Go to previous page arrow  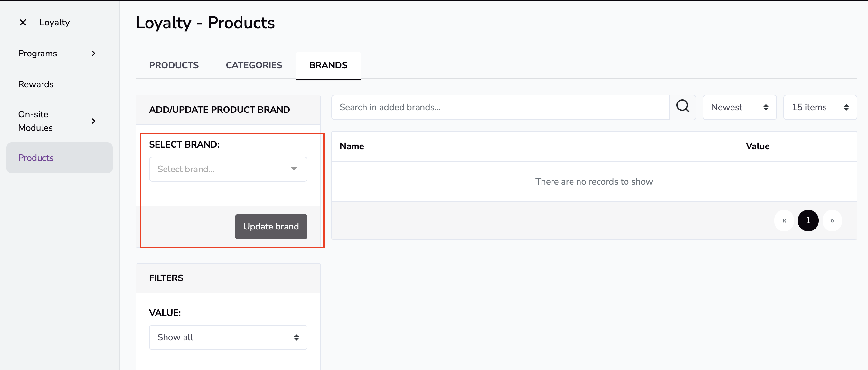click(784, 220)
